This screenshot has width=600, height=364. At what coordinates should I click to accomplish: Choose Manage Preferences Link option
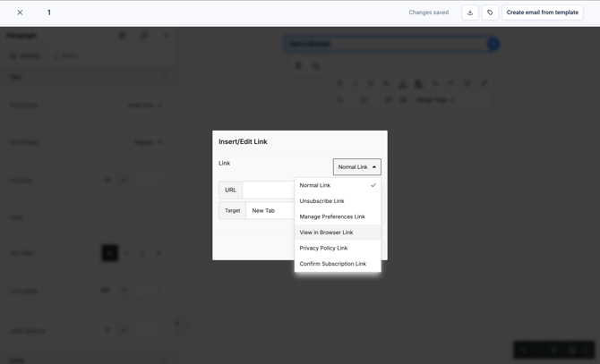click(x=338, y=216)
